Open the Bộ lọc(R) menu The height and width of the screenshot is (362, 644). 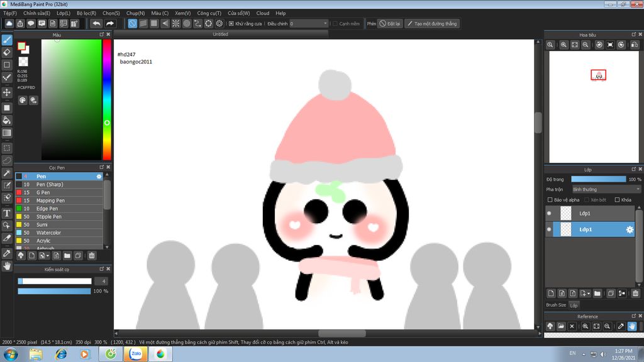pyautogui.click(x=86, y=13)
